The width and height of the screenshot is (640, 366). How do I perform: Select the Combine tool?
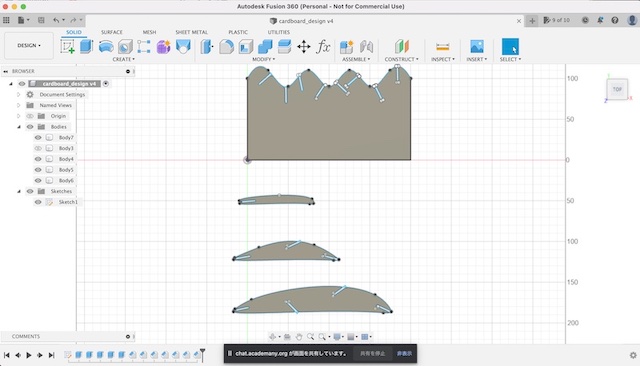[x=265, y=47]
